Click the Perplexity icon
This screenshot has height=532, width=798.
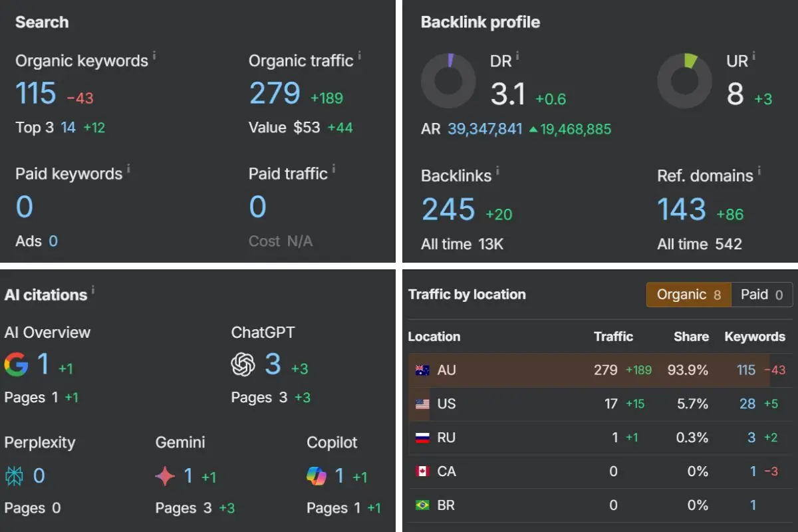(x=15, y=475)
